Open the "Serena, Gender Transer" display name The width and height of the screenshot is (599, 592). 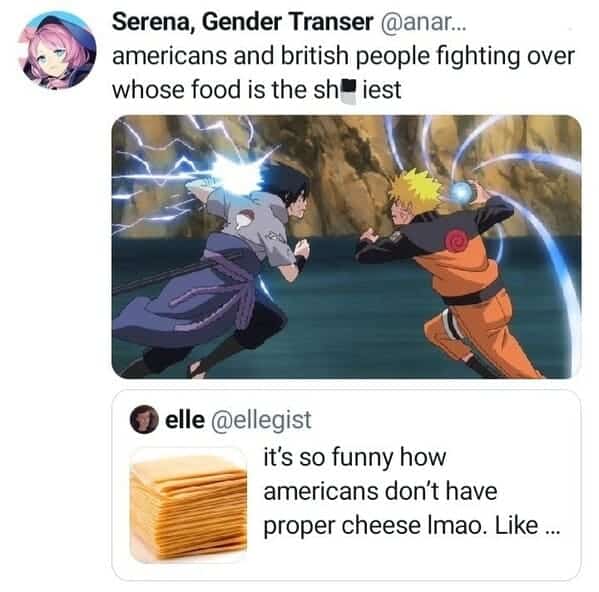[x=242, y=21]
